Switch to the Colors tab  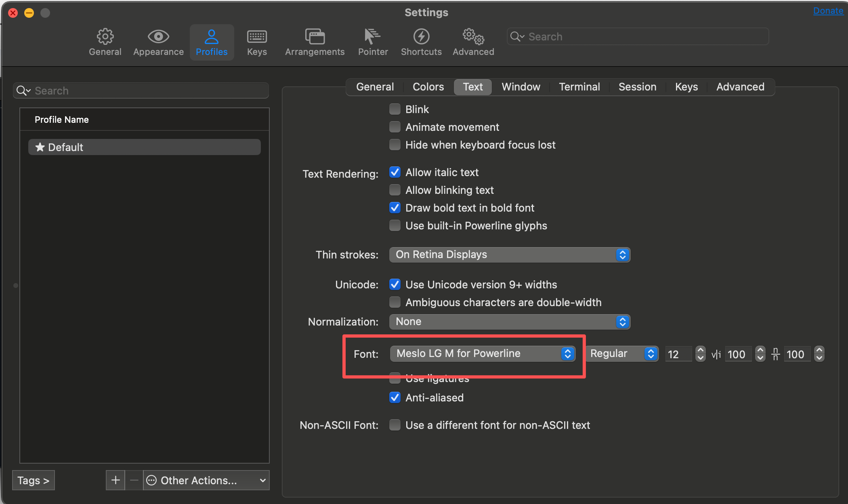click(428, 87)
